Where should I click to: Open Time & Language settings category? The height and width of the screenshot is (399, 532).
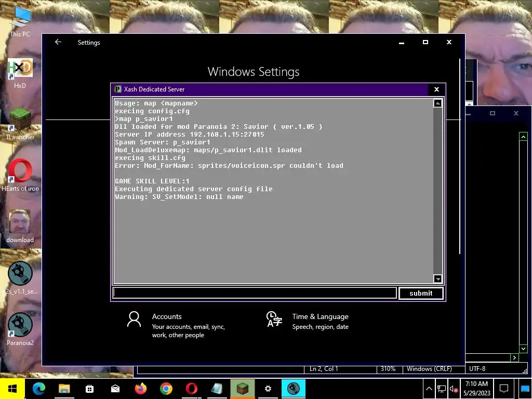[308, 321]
